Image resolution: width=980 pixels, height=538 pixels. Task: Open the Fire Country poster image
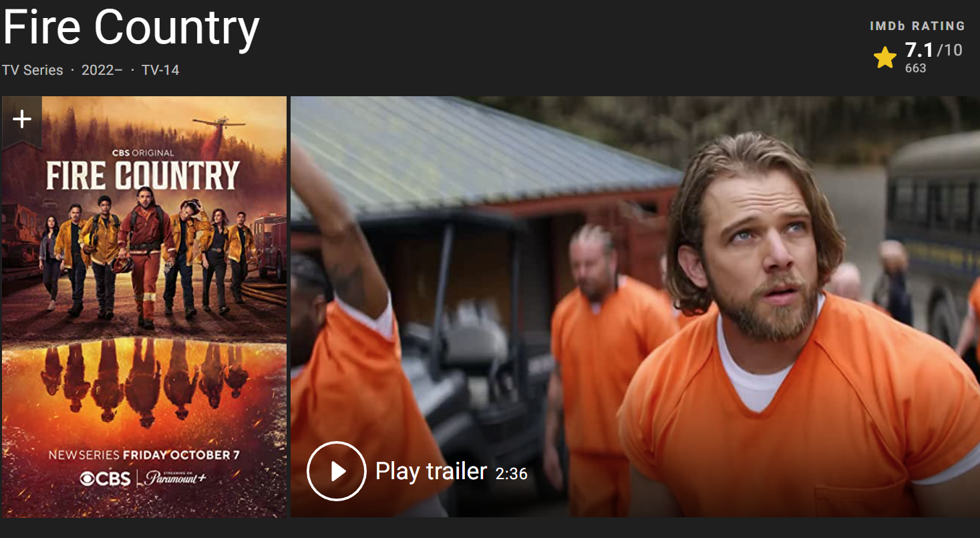144,307
